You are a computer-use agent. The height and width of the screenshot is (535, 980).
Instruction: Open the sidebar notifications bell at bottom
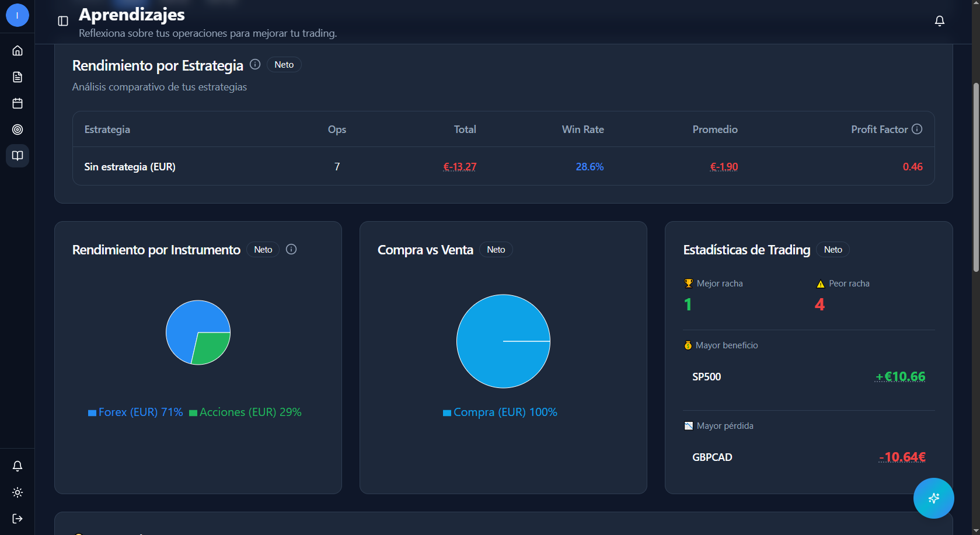coord(18,466)
